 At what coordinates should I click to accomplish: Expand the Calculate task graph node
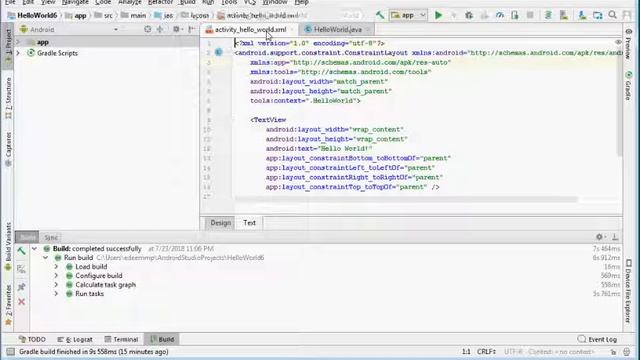click(x=56, y=284)
